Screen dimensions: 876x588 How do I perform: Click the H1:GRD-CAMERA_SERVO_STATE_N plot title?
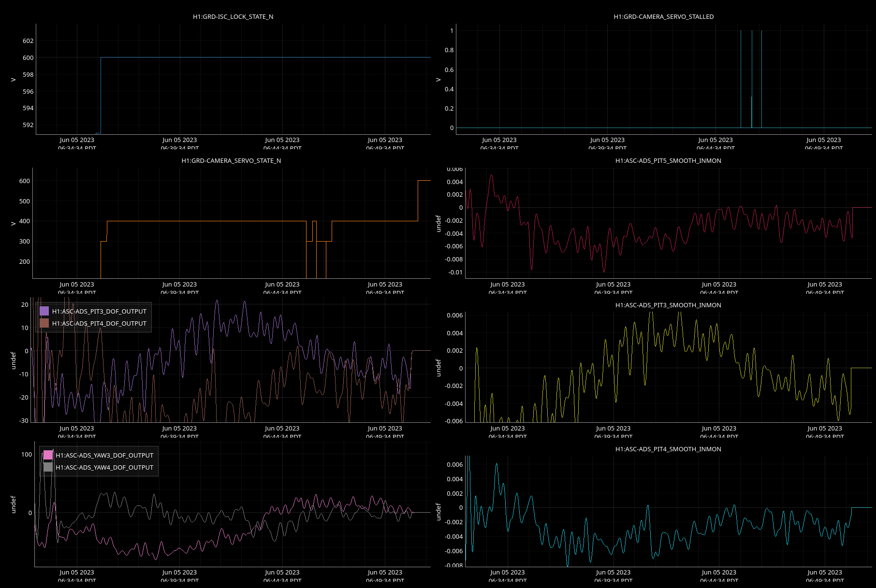click(231, 160)
